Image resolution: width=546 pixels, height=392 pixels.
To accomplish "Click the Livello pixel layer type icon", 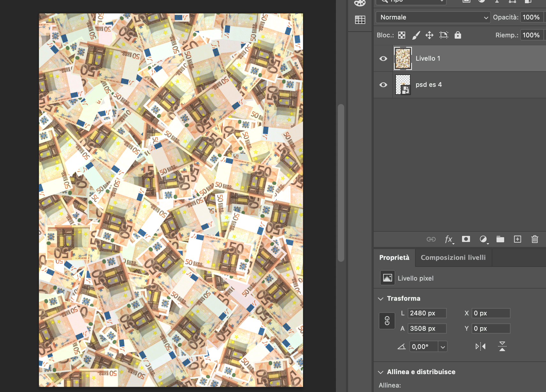I will (x=388, y=278).
